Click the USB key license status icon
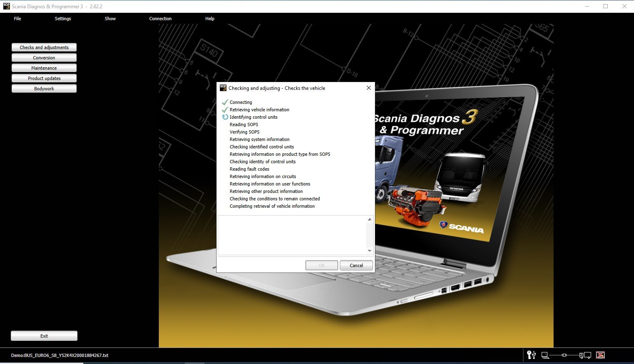The image size is (634, 364). [x=531, y=355]
